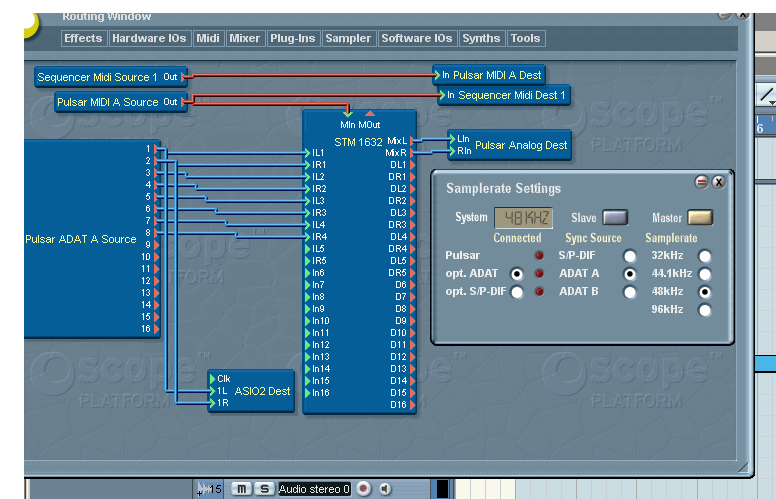
Task: Open the Tools menu
Action: pyautogui.click(x=526, y=39)
